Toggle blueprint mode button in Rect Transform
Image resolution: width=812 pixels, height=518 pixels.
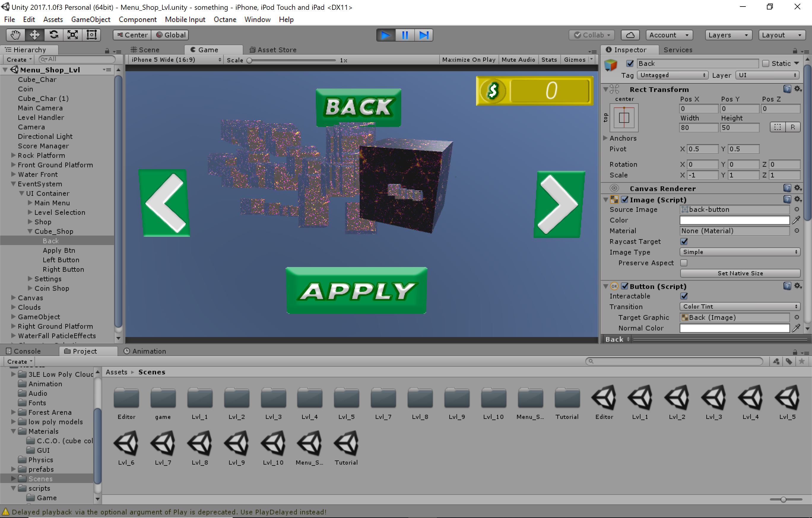(x=778, y=127)
